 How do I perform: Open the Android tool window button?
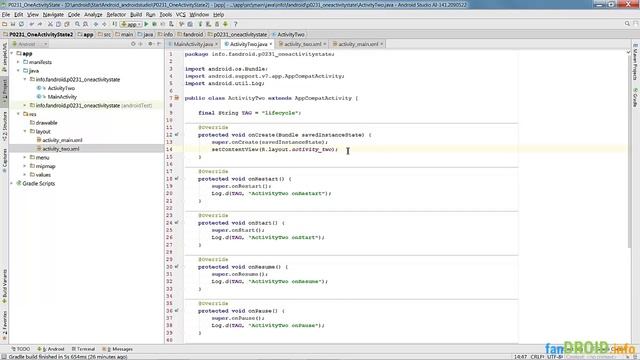click(x=51, y=349)
